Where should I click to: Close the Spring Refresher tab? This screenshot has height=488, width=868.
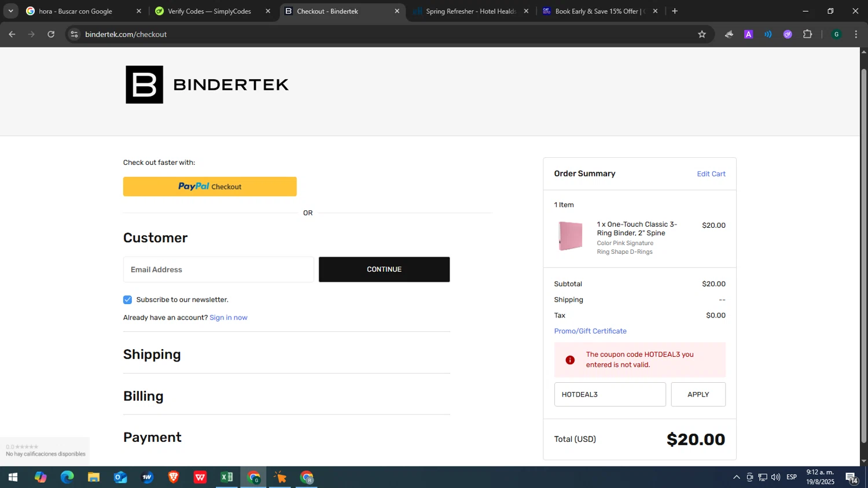coord(526,11)
